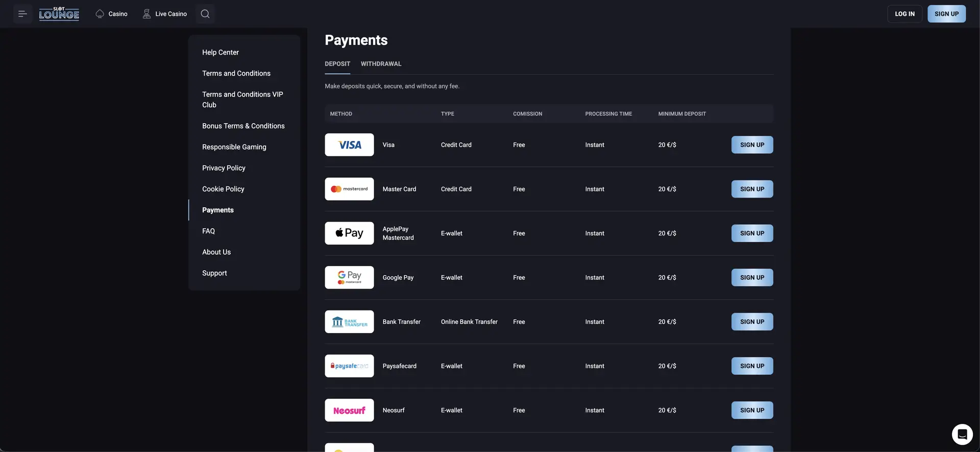The width and height of the screenshot is (980, 452).
Task: Open Bonus Terms & Conditions
Action: 243,126
